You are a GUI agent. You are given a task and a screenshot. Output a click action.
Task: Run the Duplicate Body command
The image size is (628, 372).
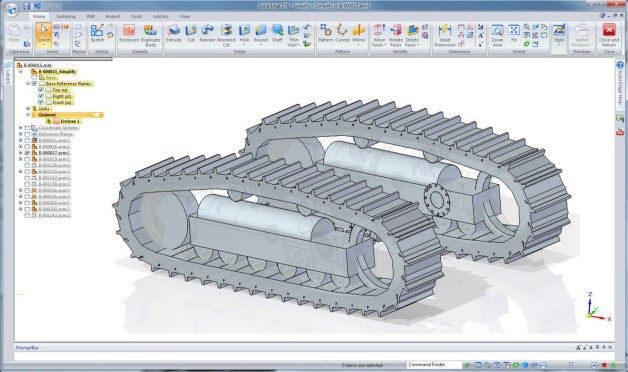point(150,35)
